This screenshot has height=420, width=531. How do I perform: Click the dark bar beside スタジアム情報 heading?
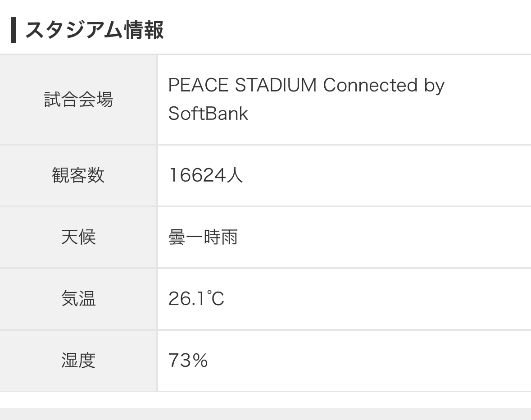click(x=14, y=30)
